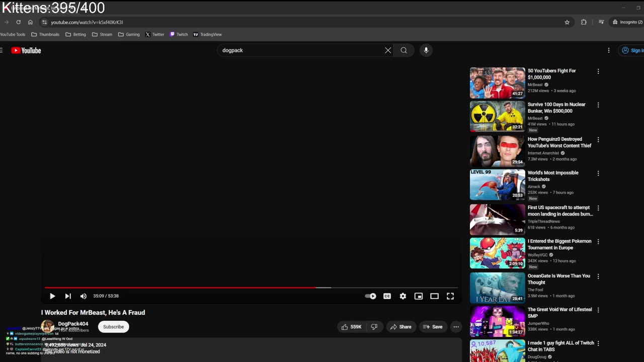Open options for OceanGate video
This screenshot has width=644, height=362.
pyautogui.click(x=598, y=277)
